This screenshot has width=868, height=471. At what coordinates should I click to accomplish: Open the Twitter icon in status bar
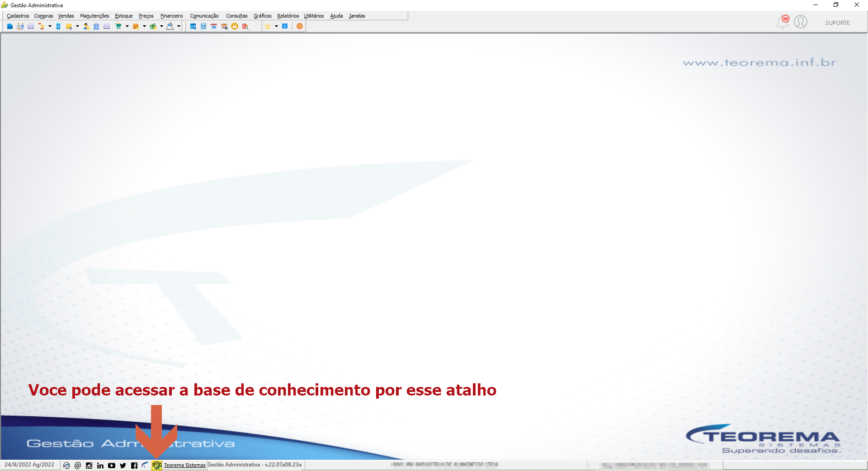click(x=123, y=466)
